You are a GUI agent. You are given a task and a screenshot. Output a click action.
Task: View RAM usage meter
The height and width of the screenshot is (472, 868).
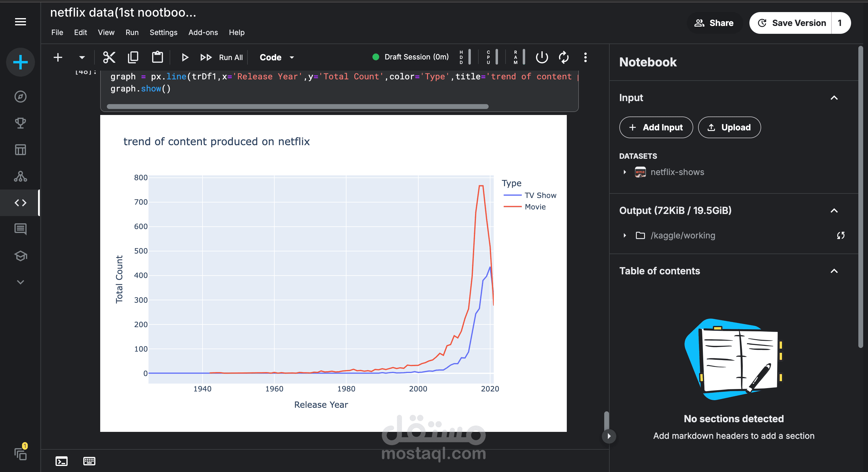coord(520,57)
